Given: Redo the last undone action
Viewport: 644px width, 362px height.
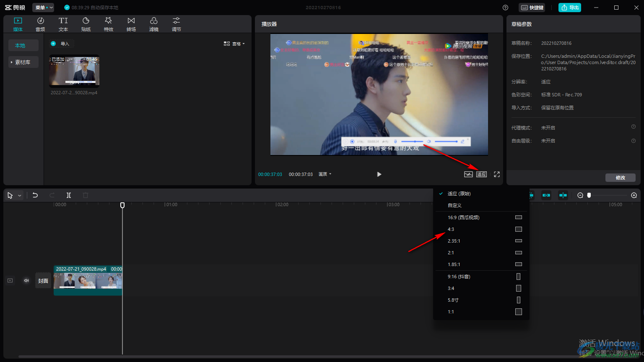Looking at the screenshot, I should click(x=52, y=195).
